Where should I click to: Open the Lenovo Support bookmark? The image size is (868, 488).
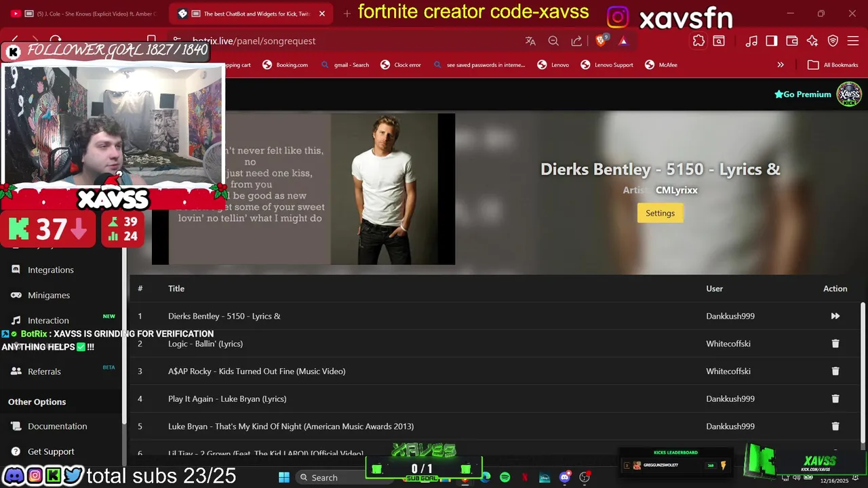(607, 65)
